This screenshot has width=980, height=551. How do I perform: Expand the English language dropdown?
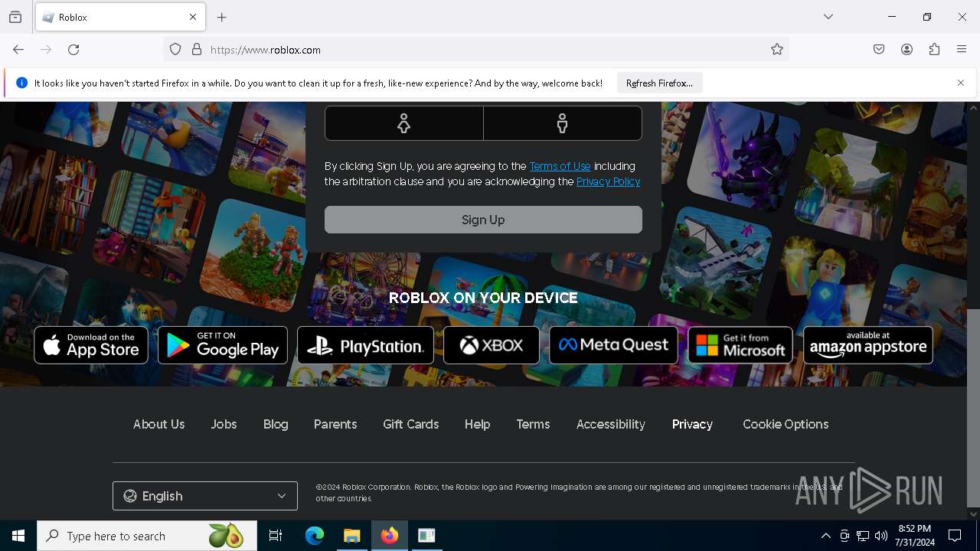point(205,496)
